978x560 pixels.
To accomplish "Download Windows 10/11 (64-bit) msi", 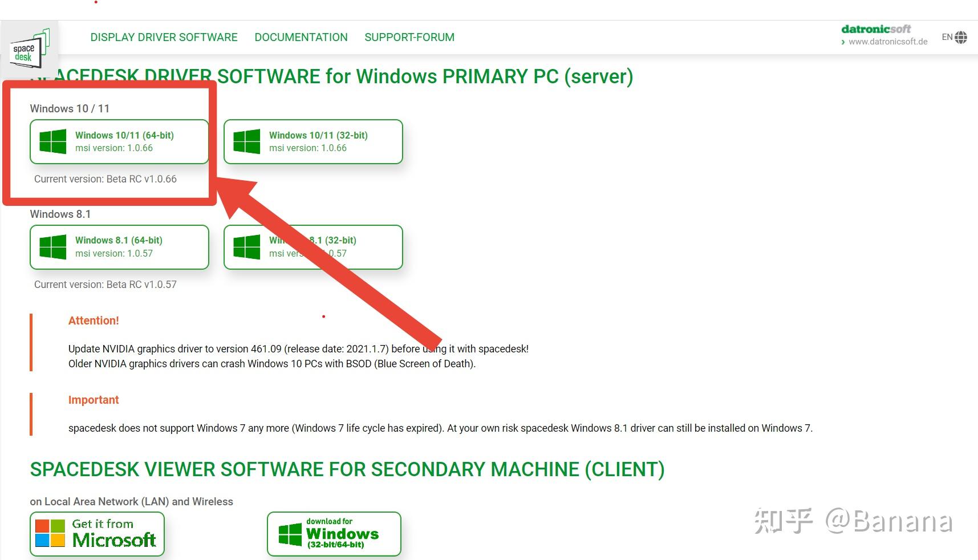I will 119,141.
